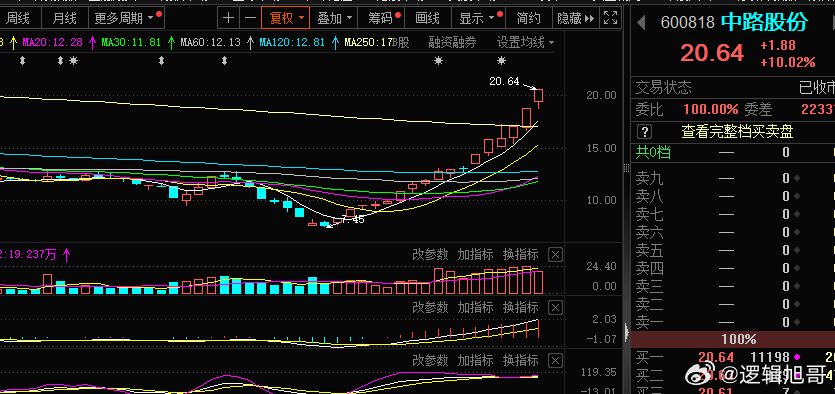This screenshot has height=394, width=835.
Task: Click the fullscreen expand icon at toolbar end
Action: click(x=610, y=19)
